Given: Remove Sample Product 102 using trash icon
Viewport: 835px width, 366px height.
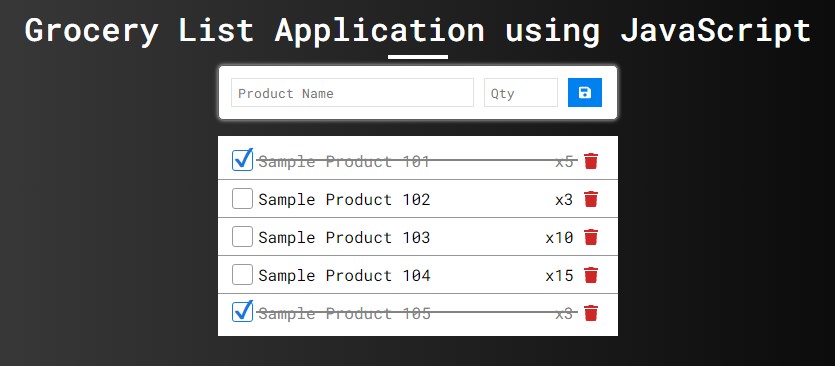Looking at the screenshot, I should [591, 199].
